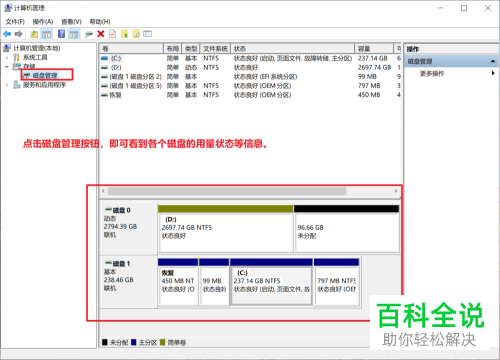
Task: Select the (D:) volume row
Action: (250, 68)
